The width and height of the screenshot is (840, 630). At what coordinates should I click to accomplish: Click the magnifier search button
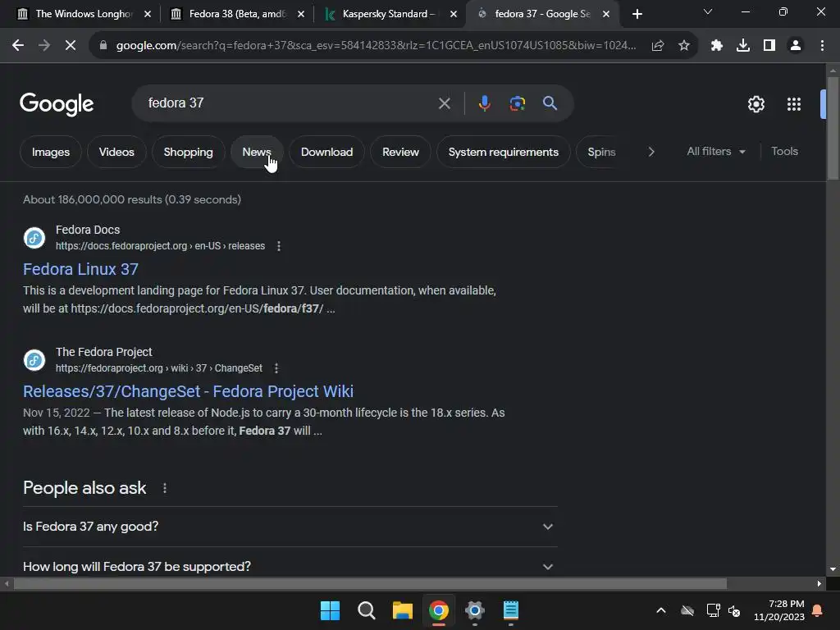click(x=550, y=103)
